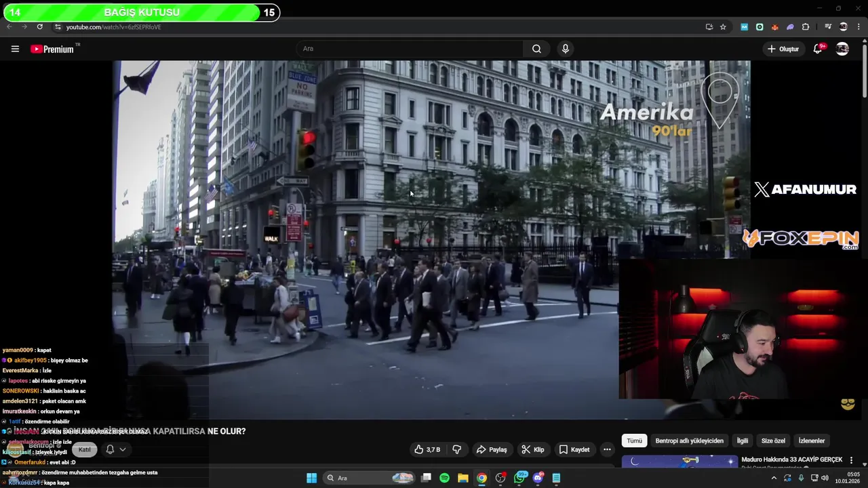The image size is (868, 488).
Task: Click the page vertical scrollbar
Action: click(865, 71)
